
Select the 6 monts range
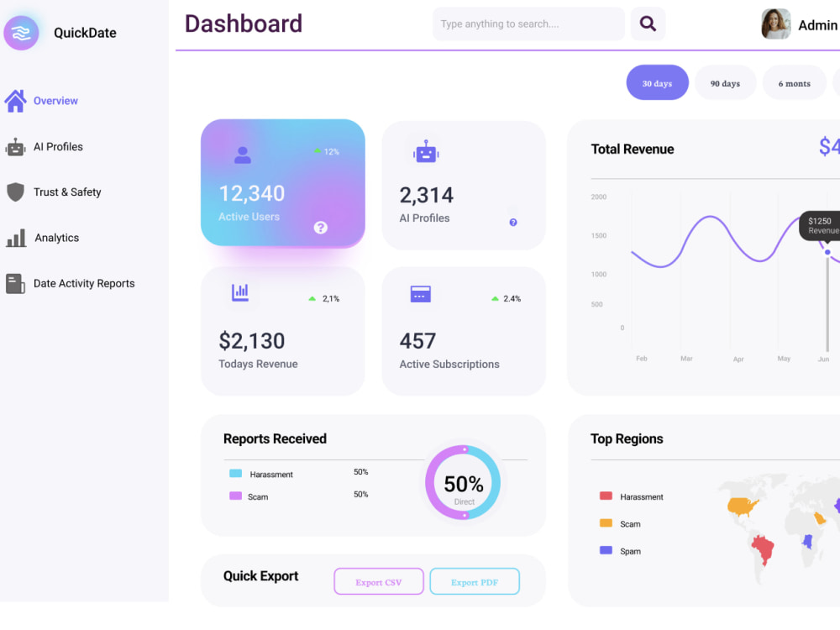point(795,82)
